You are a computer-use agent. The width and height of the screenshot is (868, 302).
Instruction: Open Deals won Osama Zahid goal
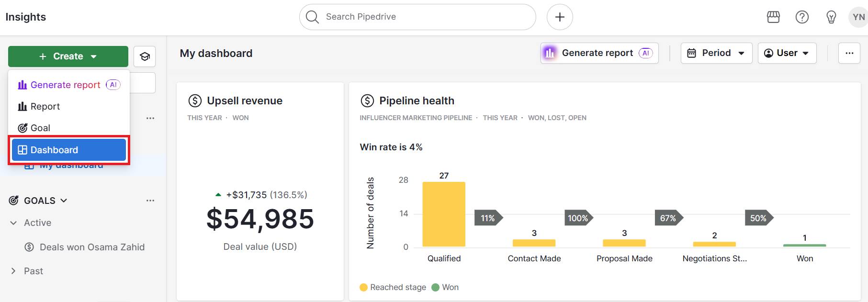[x=92, y=247]
